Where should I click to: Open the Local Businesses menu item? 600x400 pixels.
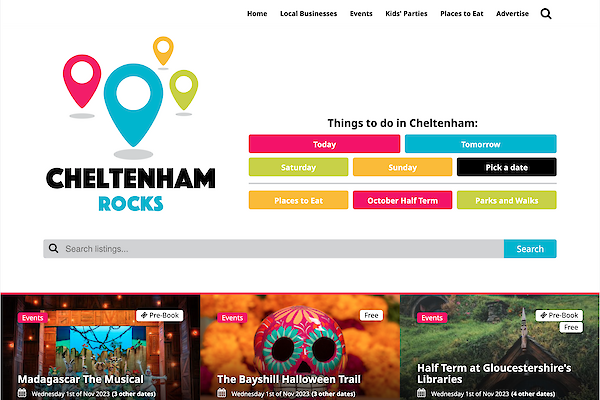pyautogui.click(x=308, y=14)
